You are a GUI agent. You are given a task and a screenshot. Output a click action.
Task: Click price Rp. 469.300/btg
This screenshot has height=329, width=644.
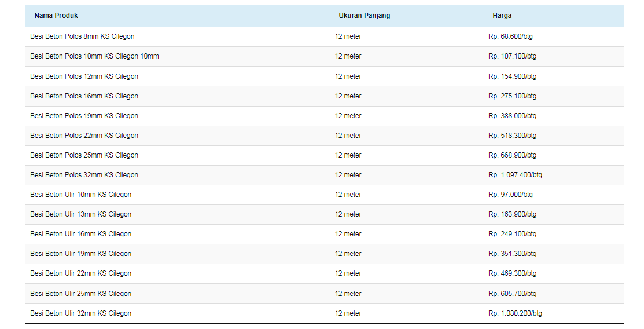pyautogui.click(x=513, y=273)
